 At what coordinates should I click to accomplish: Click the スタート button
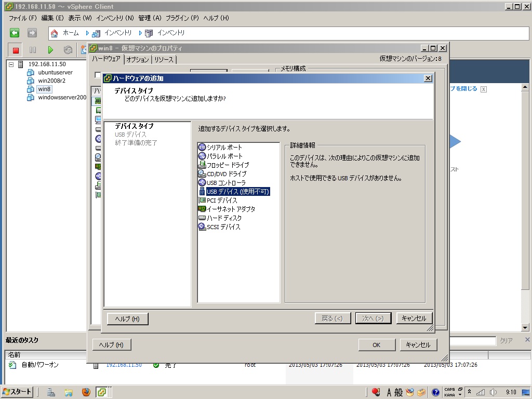17,392
